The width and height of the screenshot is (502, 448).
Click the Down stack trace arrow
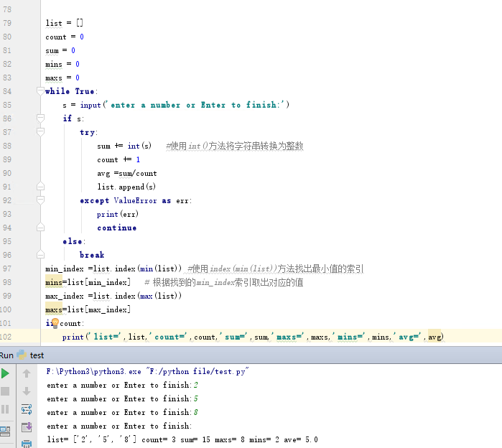(27, 391)
